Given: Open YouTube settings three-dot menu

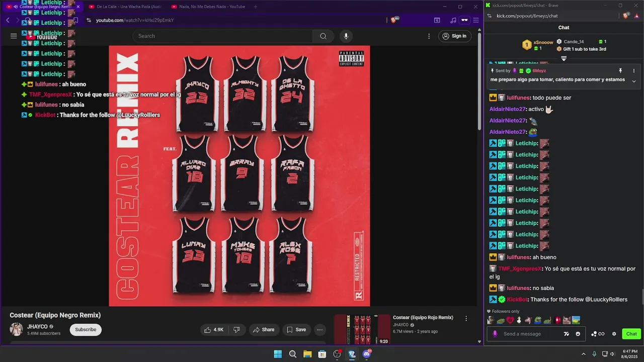Looking at the screenshot, I should point(429,36).
